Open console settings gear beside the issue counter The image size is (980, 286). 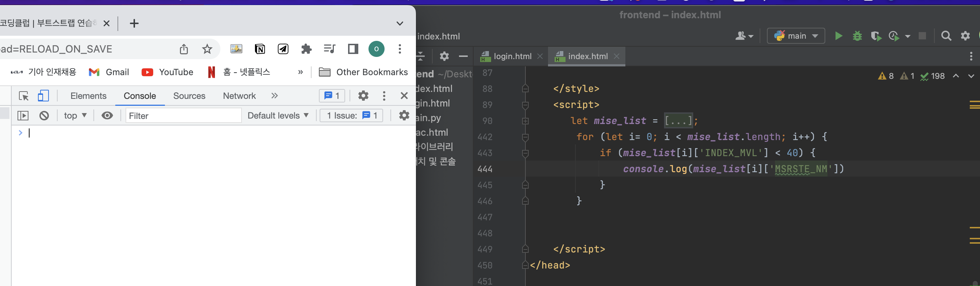tap(404, 115)
